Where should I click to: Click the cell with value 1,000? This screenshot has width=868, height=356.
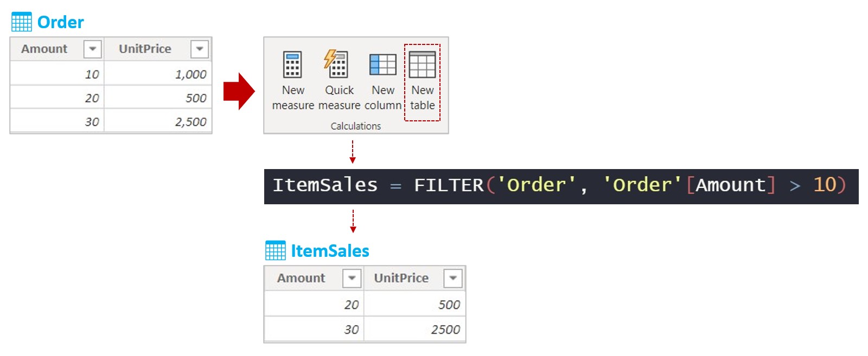pyautogui.click(x=190, y=74)
